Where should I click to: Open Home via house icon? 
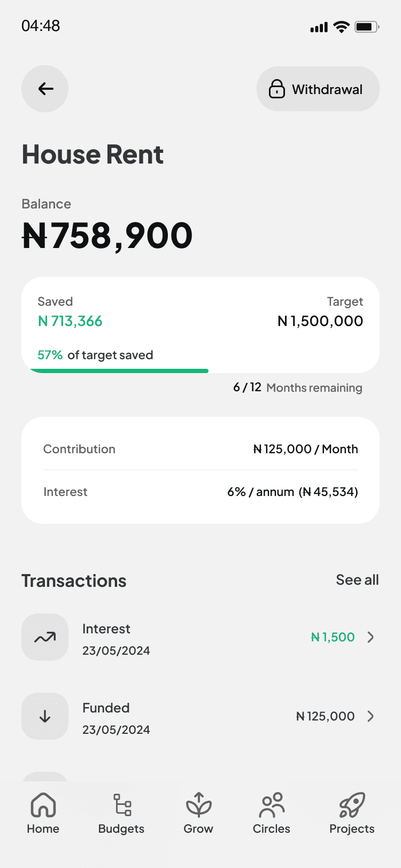pos(43,805)
